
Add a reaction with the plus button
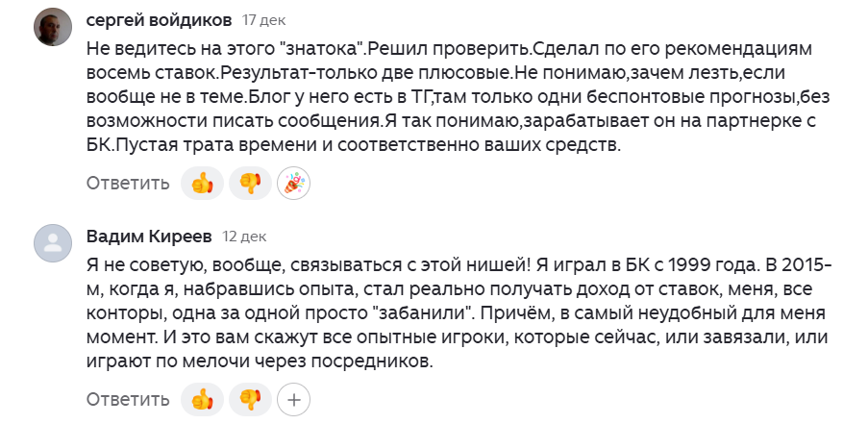(x=293, y=398)
